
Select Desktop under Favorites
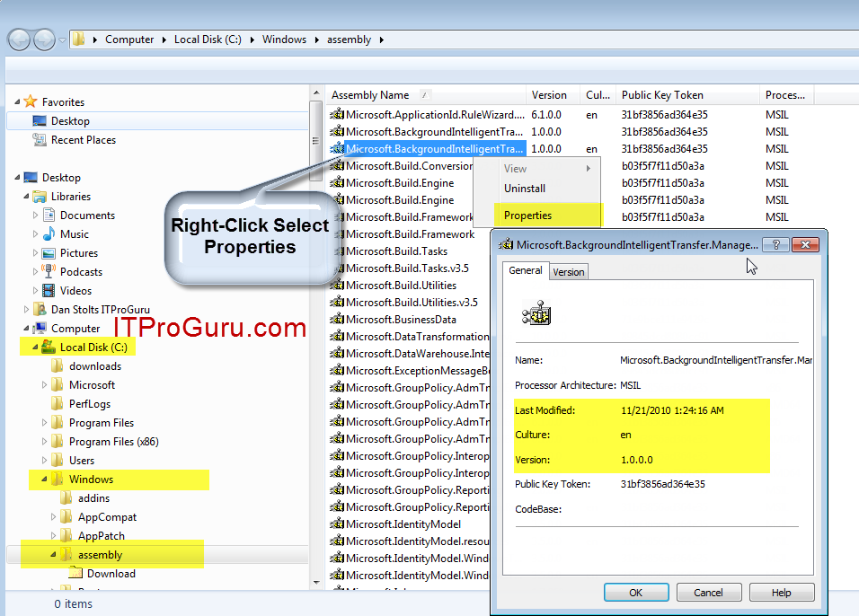(70, 121)
